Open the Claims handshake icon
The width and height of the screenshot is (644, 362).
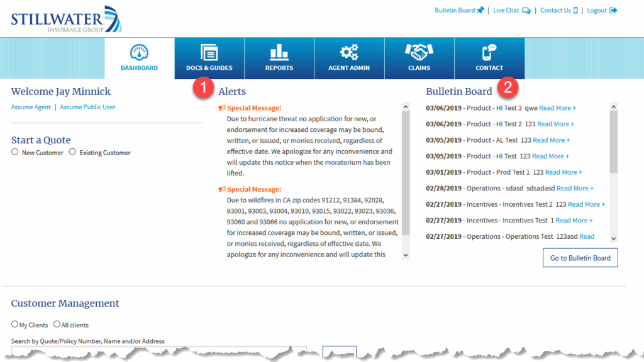coord(419,52)
